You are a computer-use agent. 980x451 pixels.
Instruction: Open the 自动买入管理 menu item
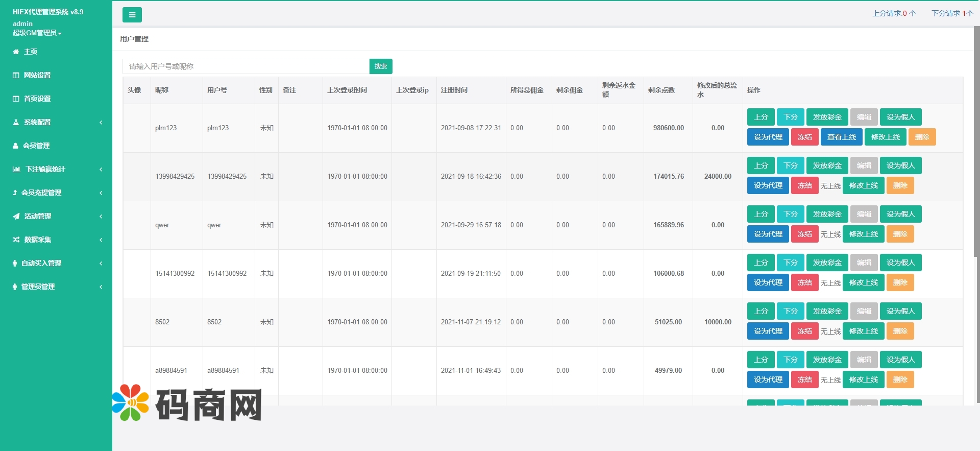pos(41,263)
